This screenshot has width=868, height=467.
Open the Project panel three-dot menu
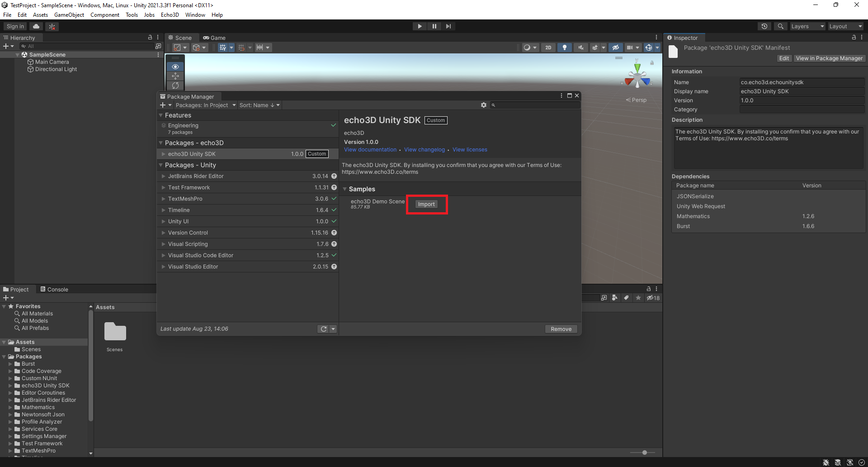click(x=656, y=289)
